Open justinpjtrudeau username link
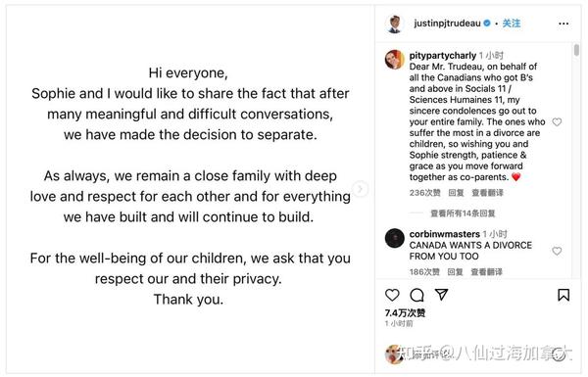Image resolution: width=588 pixels, height=377 pixels. pos(447,24)
